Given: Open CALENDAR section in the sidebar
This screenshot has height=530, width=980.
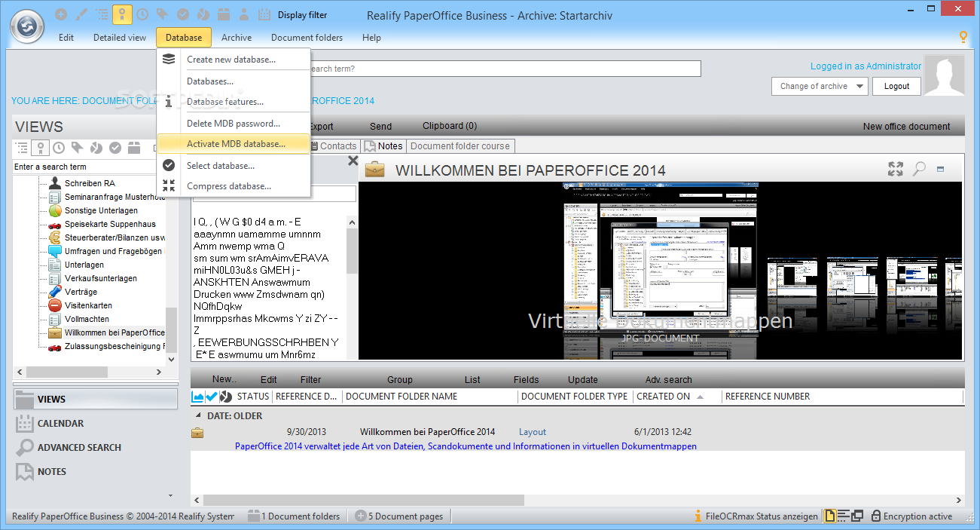Looking at the screenshot, I should click(96, 423).
